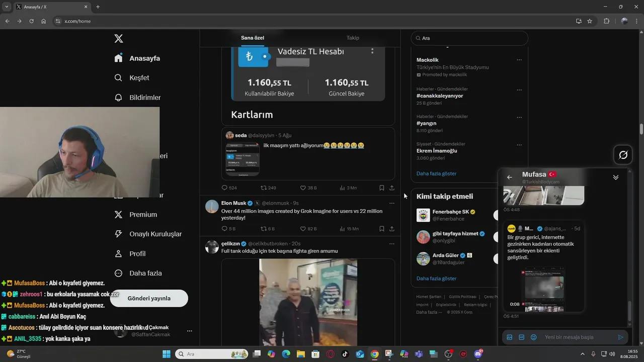Open account options next to @SaffanCakmak
Screen dimensions: 644x362
point(190,331)
